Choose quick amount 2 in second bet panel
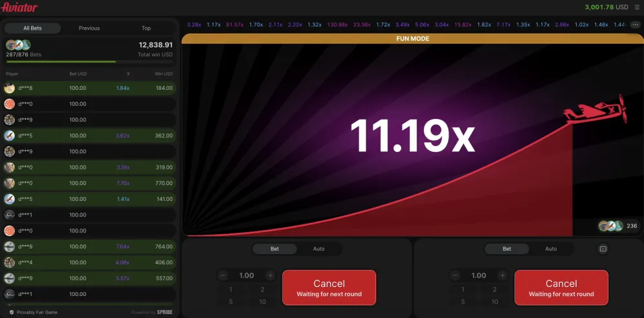 click(494, 290)
